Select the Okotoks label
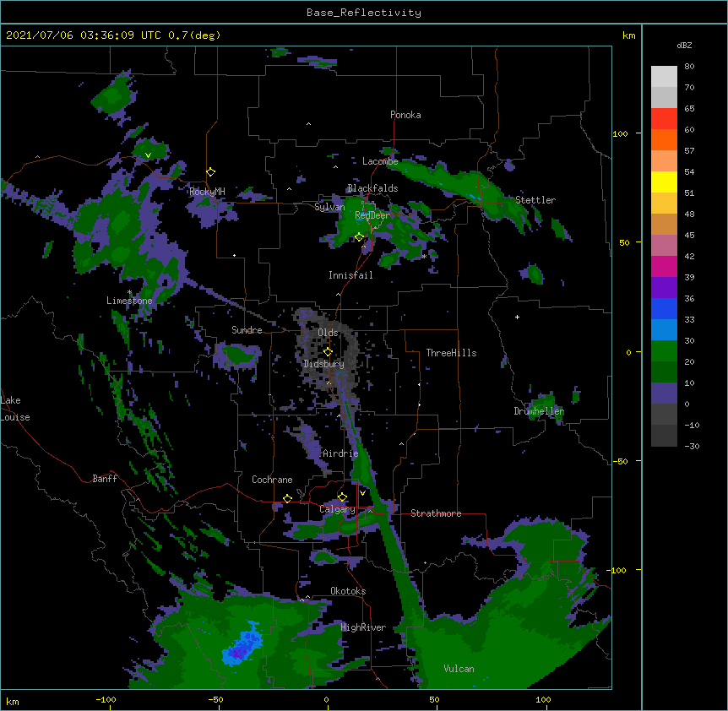The height and width of the screenshot is (711, 728). [x=348, y=591]
